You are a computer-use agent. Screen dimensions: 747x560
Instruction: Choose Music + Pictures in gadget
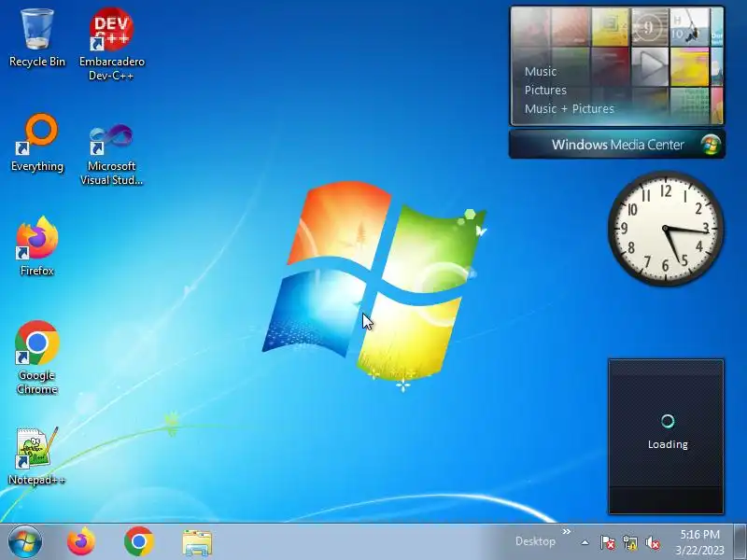point(570,108)
